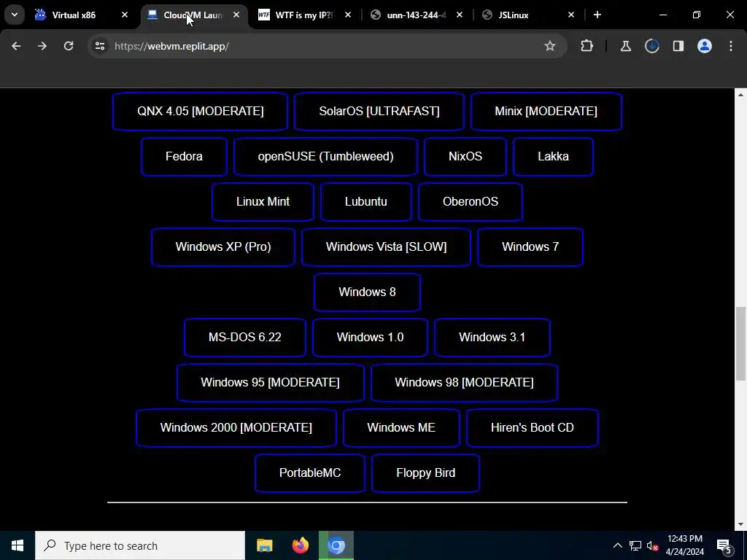The height and width of the screenshot is (560, 747).
Task: Launch SolarOS [ULTRAFAST]
Action: [x=379, y=112]
